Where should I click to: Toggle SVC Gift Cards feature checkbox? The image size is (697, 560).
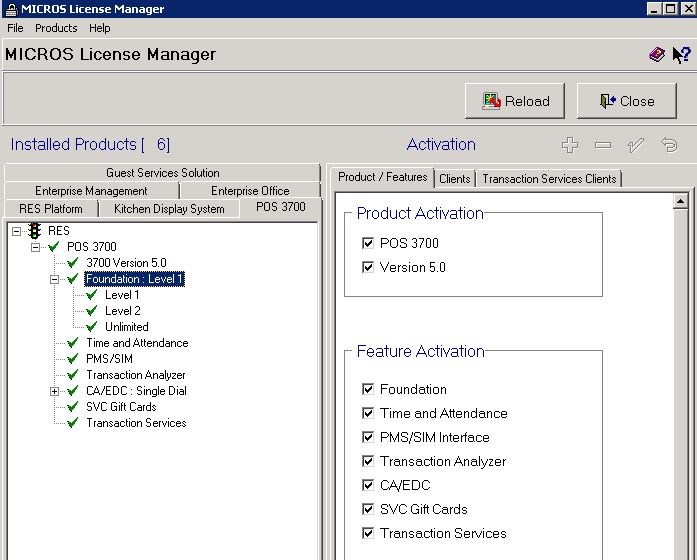[368, 509]
